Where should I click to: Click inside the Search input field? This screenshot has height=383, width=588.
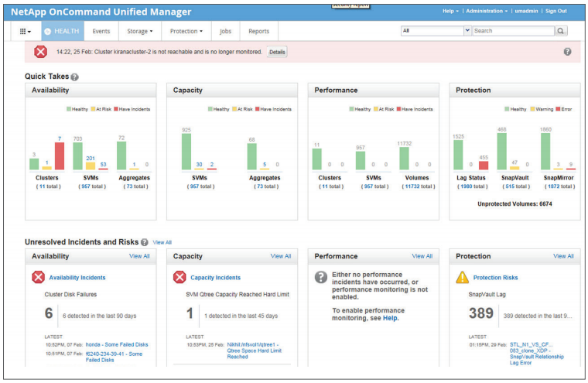(x=513, y=31)
